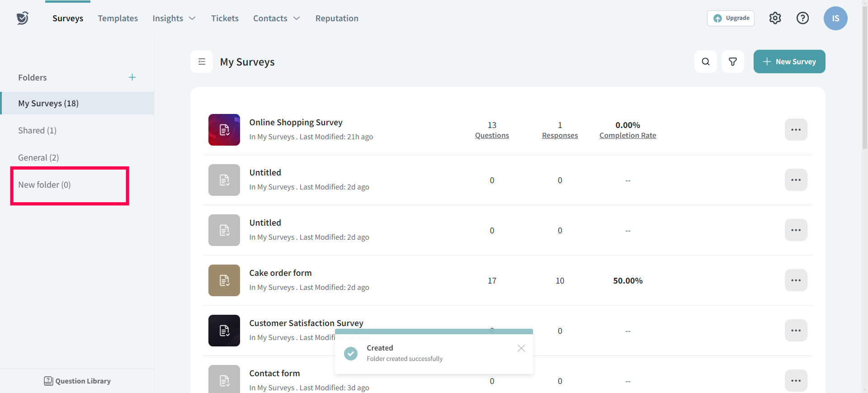The image size is (868, 393).
Task: Open the survey filter funnel icon
Action: (732, 62)
